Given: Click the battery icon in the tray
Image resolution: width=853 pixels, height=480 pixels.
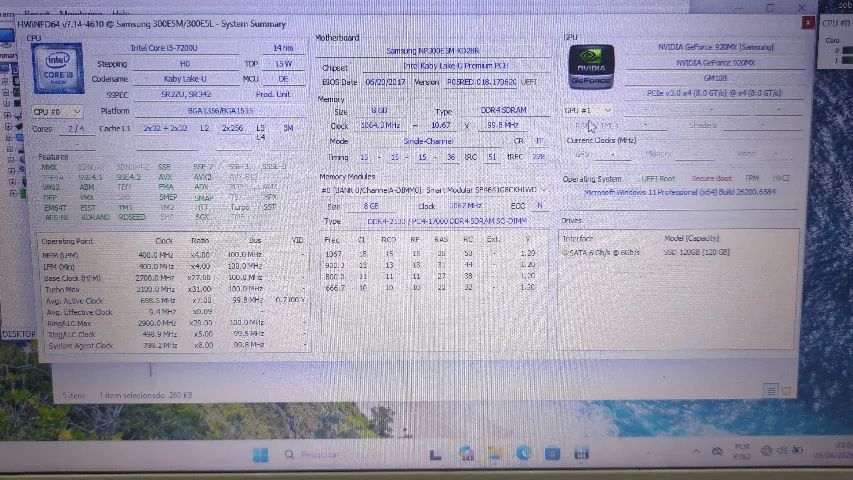Looking at the screenshot, I should [798, 450].
